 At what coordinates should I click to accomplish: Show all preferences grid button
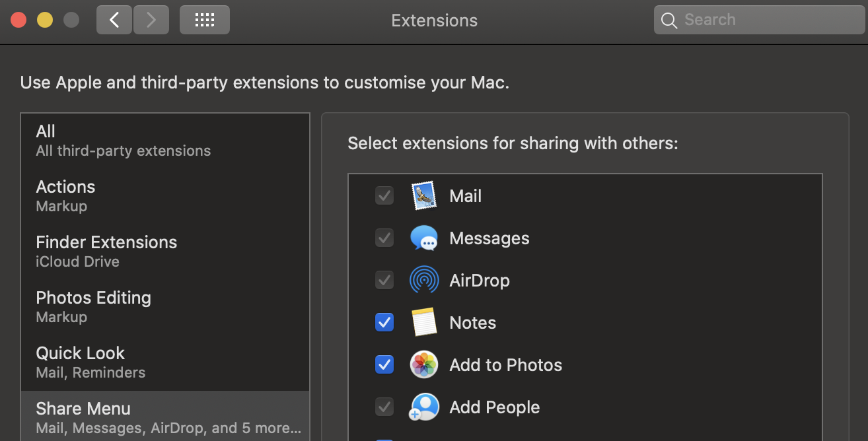tap(205, 20)
